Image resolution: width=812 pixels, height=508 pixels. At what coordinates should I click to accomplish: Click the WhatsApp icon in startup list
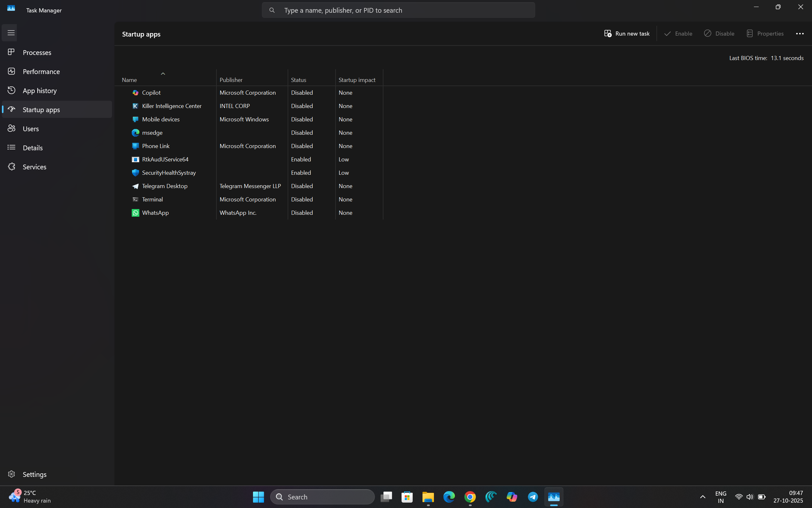coord(135,213)
